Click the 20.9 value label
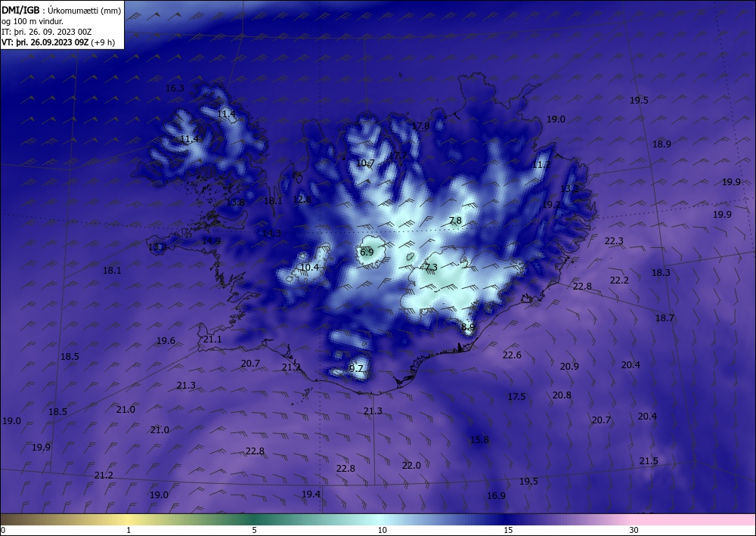Screen dimensions: 756x536 (x=569, y=367)
